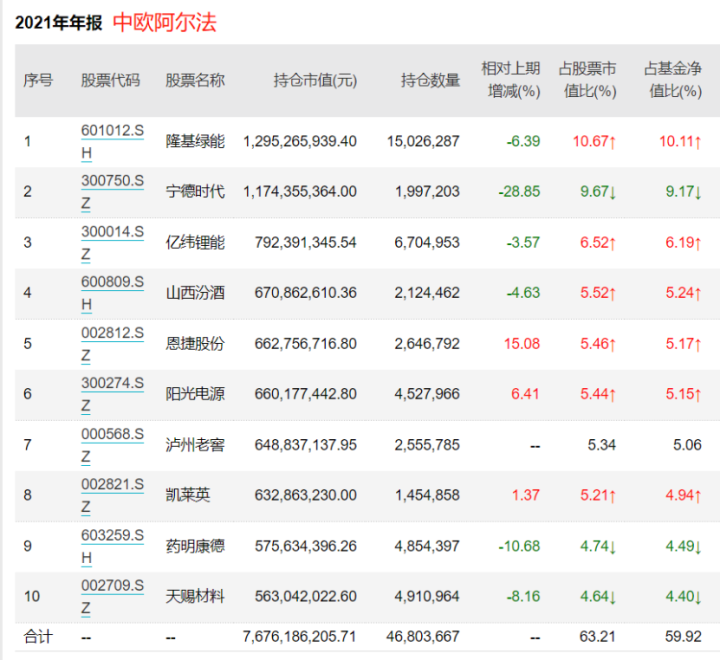720x660 pixels.
Task: Click the 占股票市值比(%) column header
Action: coord(587,80)
